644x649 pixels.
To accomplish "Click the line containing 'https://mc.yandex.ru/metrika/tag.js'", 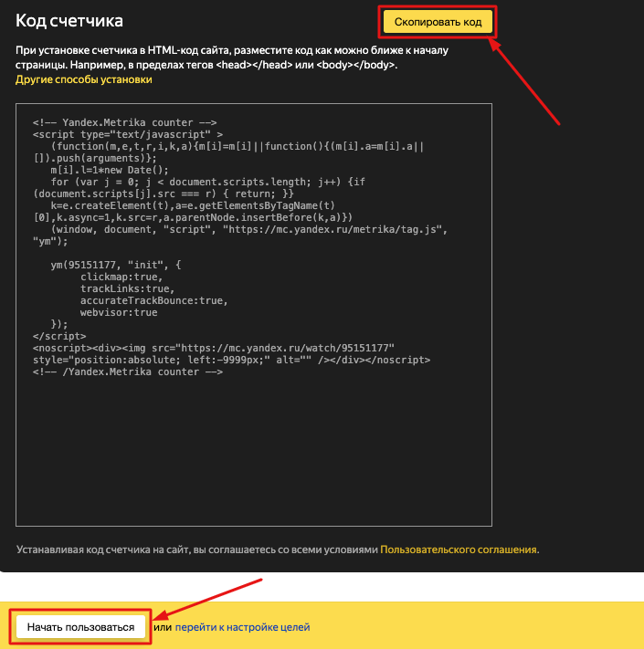I will pos(249,229).
